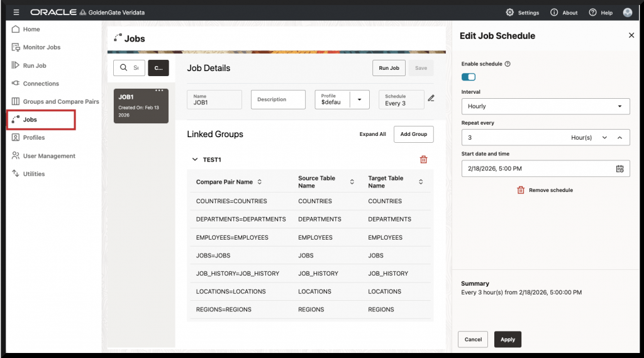Delete TEST1 group with the trash icon
The image size is (644, 358).
(423, 160)
